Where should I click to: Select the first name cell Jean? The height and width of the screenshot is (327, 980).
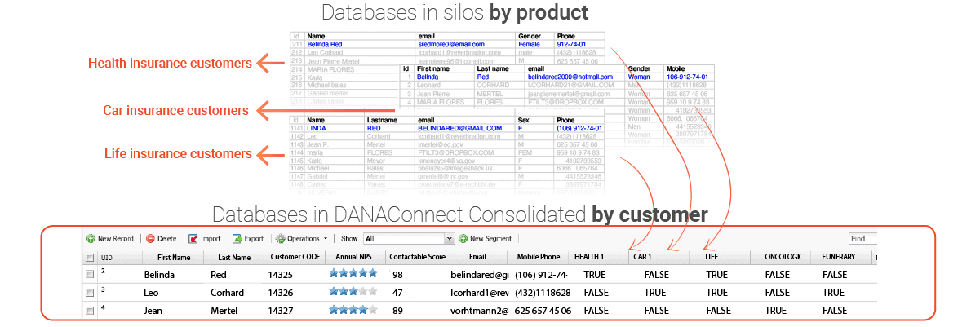pyautogui.click(x=154, y=311)
